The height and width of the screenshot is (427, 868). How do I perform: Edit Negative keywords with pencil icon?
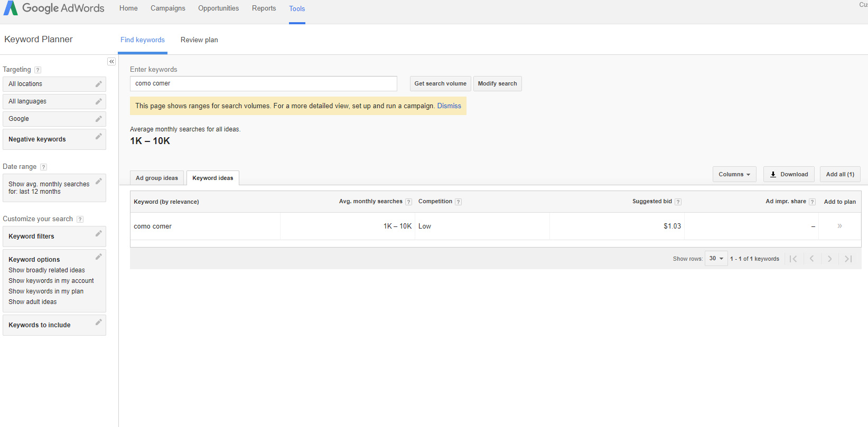pos(98,137)
